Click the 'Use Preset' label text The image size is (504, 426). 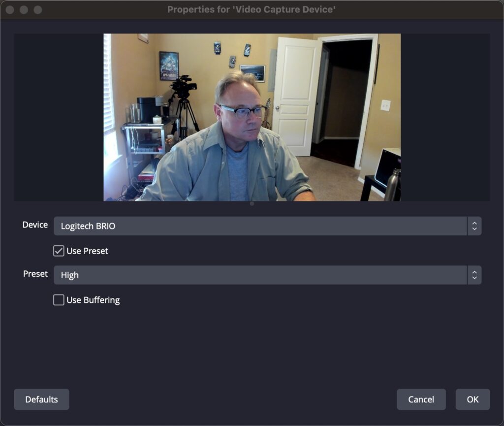(87, 251)
